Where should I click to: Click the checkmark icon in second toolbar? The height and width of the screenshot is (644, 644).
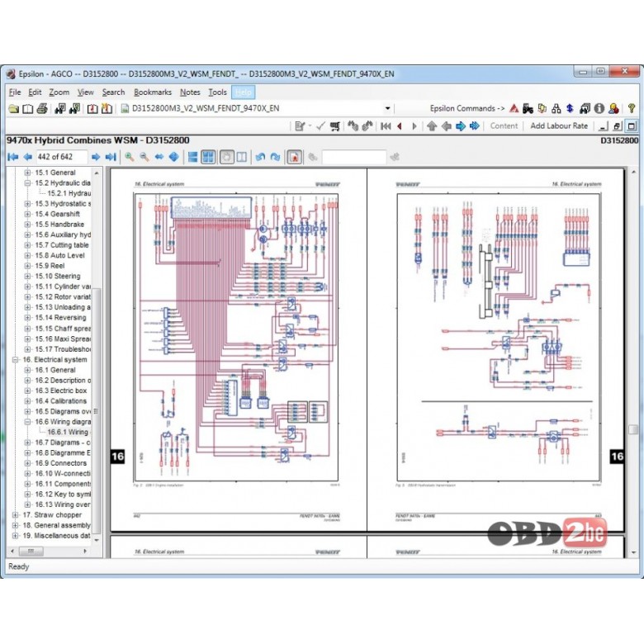tap(321, 126)
